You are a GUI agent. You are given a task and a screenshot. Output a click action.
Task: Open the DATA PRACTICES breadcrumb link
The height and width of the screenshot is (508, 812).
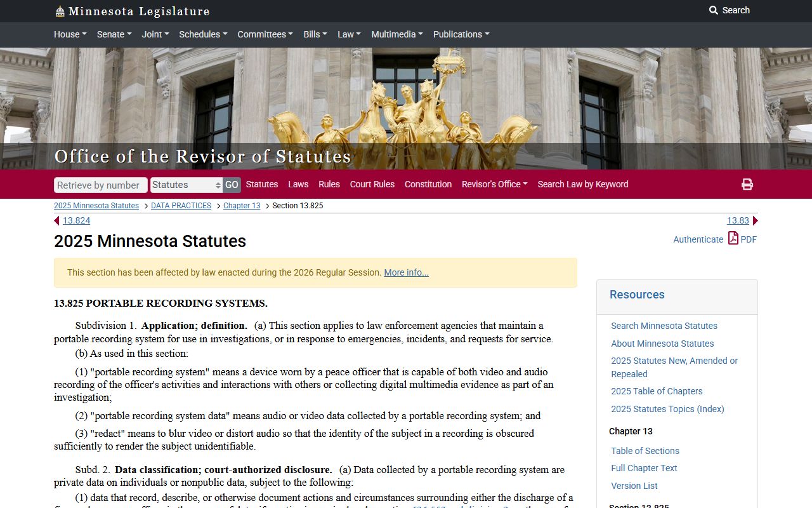[x=181, y=206]
